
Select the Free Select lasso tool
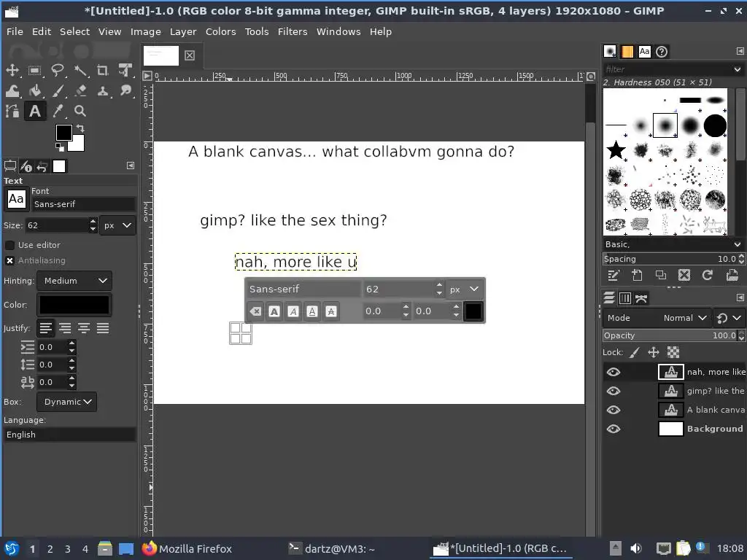click(58, 71)
